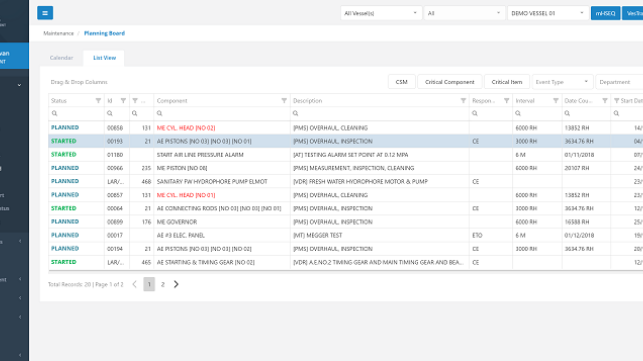Click the previous page arrow
643x361 pixels.
pos(135,284)
